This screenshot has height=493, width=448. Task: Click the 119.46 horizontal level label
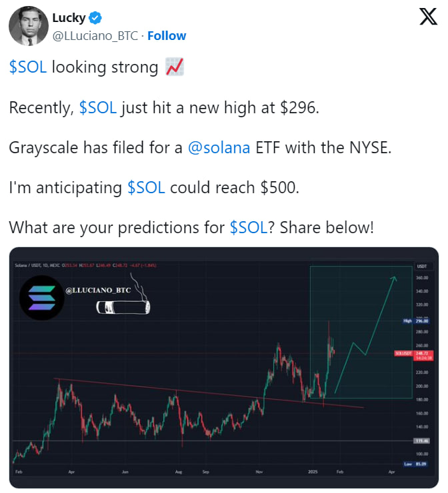point(421,440)
